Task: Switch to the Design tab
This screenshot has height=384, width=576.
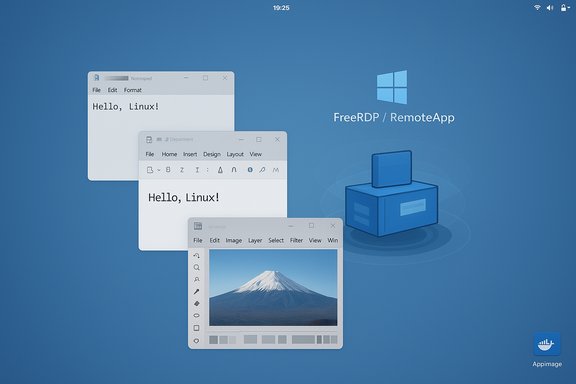Action: coord(212,154)
